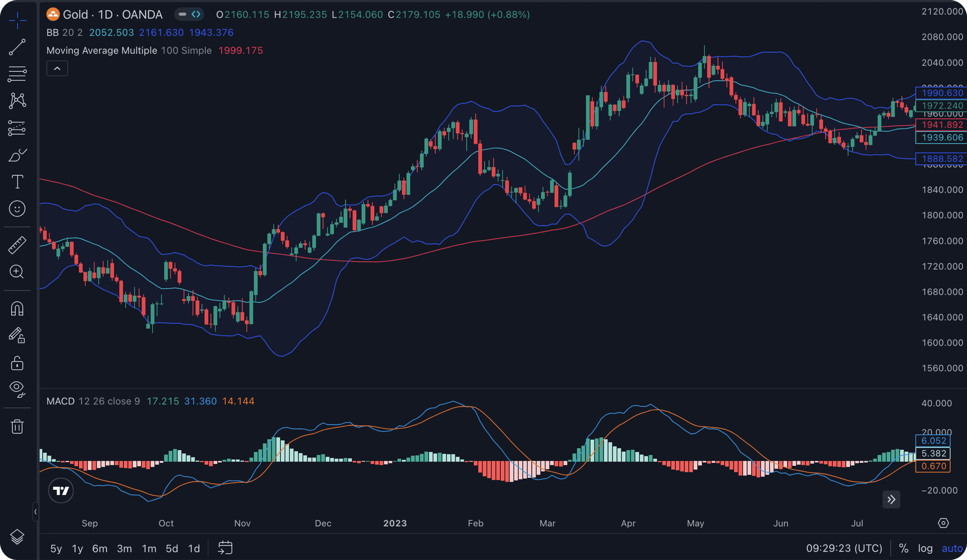Hide all drawings with eye icon
This screenshot has width=967, height=560.
[x=17, y=390]
